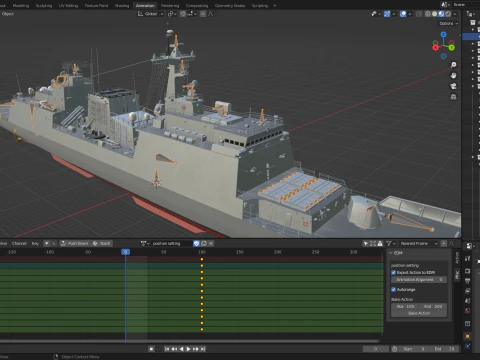The image size is (480, 360).
Task: Click the Stash button
Action: pyautogui.click(x=101, y=243)
